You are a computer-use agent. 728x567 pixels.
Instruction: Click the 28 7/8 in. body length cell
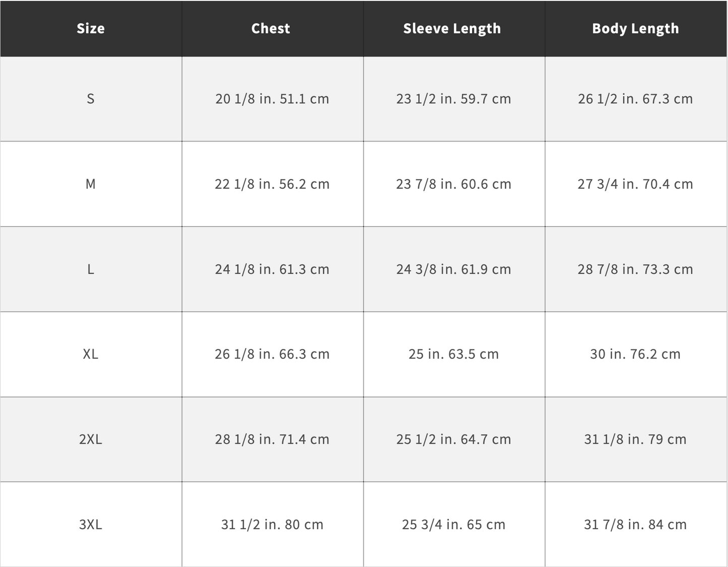coord(635,269)
